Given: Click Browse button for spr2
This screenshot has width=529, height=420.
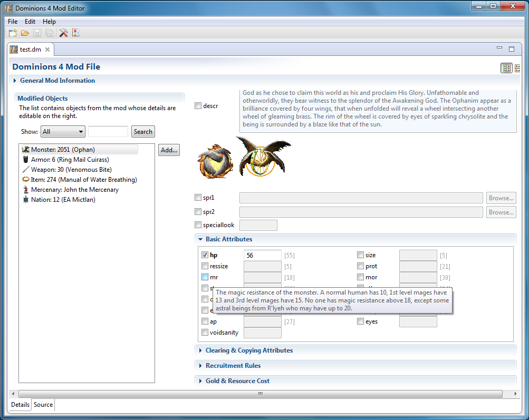Looking at the screenshot, I should (x=501, y=212).
